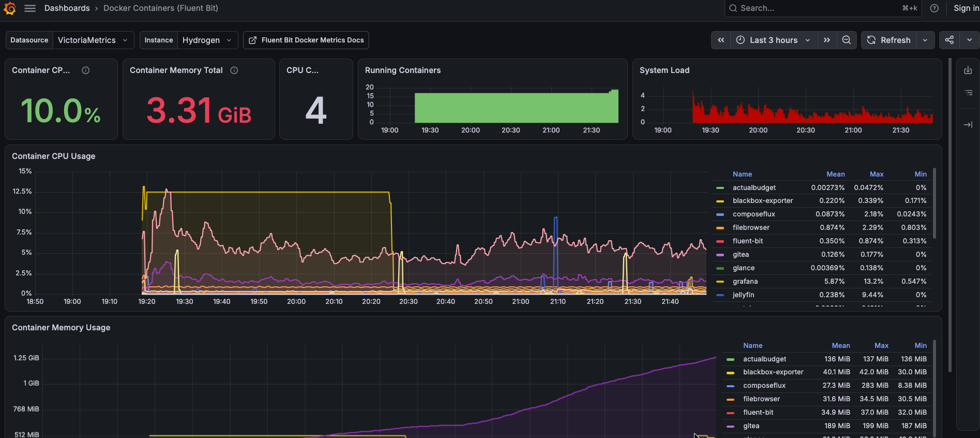This screenshot has height=438, width=980.
Task: Click gitea color swatch in memory legend
Action: coord(730,427)
